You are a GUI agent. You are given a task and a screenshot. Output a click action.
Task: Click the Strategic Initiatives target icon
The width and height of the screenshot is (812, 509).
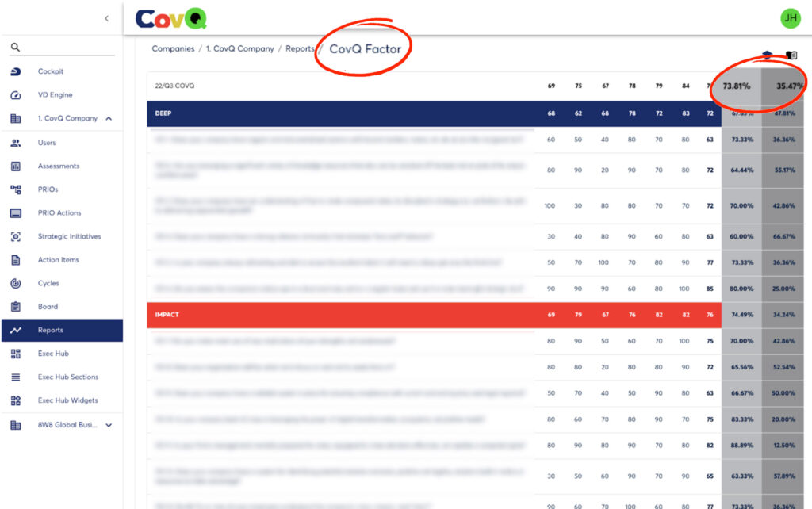click(x=16, y=236)
